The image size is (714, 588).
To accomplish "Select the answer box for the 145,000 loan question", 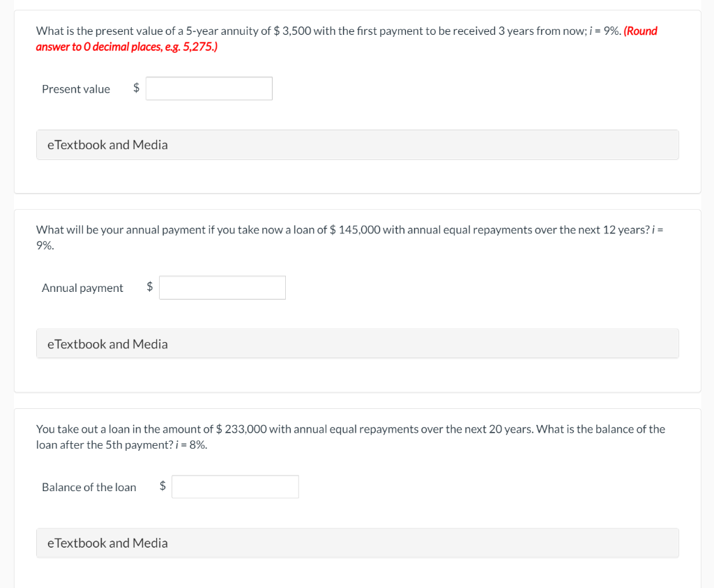I will tap(222, 287).
